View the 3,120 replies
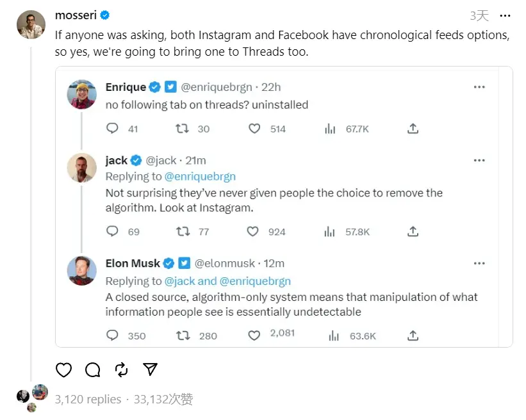The image size is (526, 420). coord(88,400)
